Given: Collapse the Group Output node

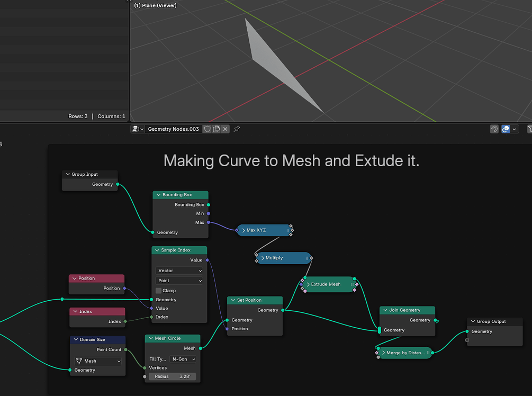Looking at the screenshot, I should coord(473,321).
